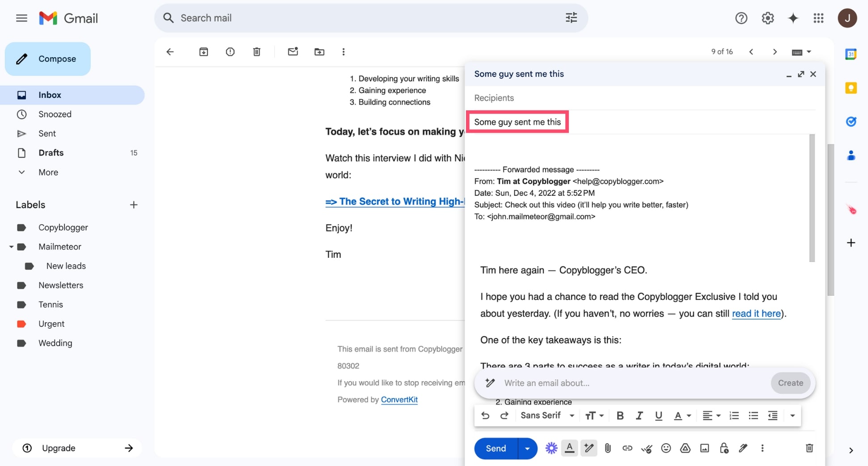Open more formatting options arrow

[x=792, y=416]
